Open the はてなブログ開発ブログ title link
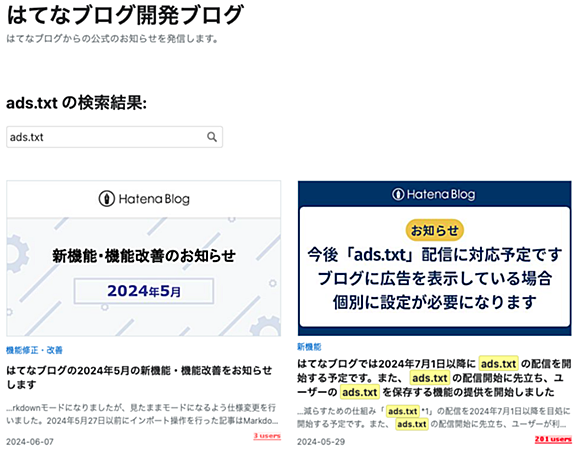 tap(125, 15)
